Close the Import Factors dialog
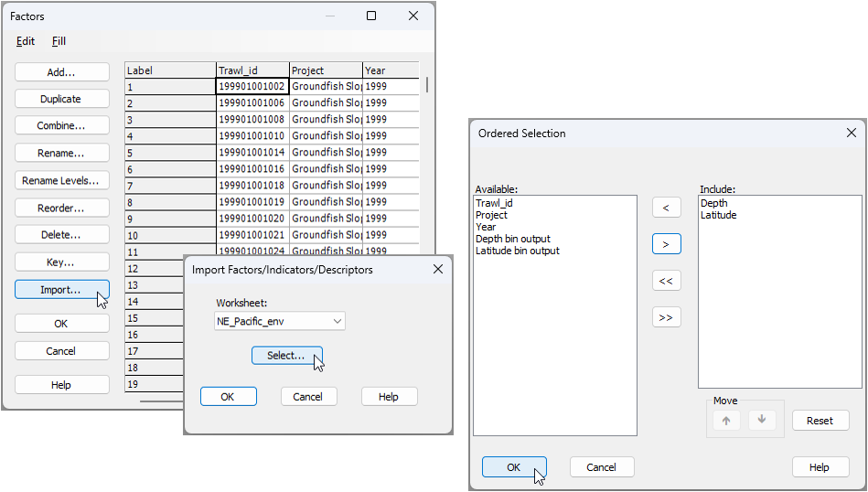 pyautogui.click(x=437, y=270)
